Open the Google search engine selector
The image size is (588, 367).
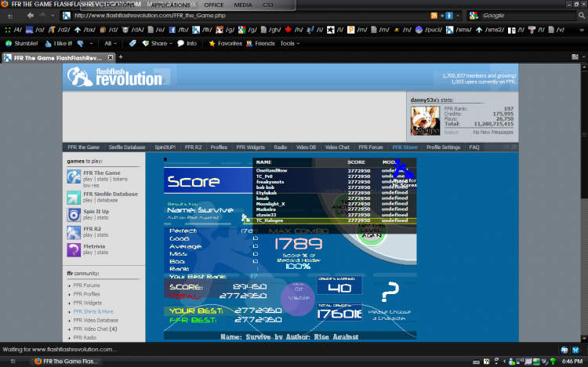pyautogui.click(x=474, y=16)
